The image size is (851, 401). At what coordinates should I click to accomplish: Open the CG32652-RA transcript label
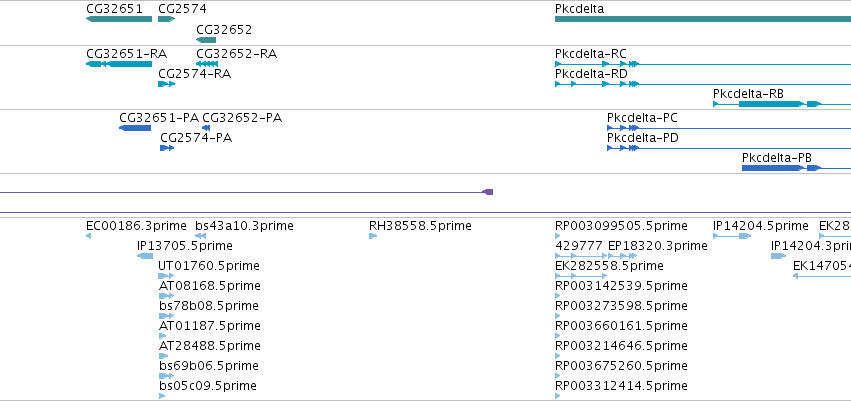click(237, 54)
